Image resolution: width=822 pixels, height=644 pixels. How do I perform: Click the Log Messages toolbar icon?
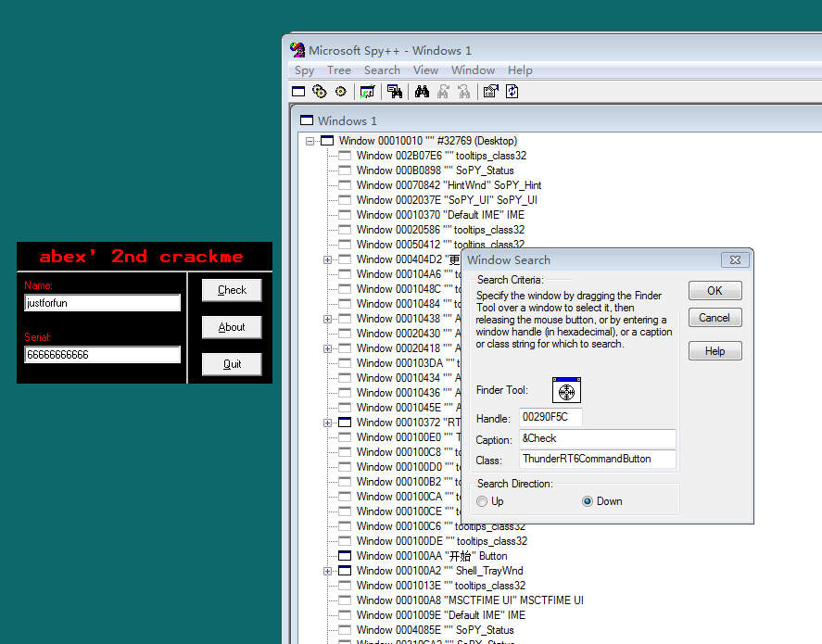pyautogui.click(x=368, y=92)
